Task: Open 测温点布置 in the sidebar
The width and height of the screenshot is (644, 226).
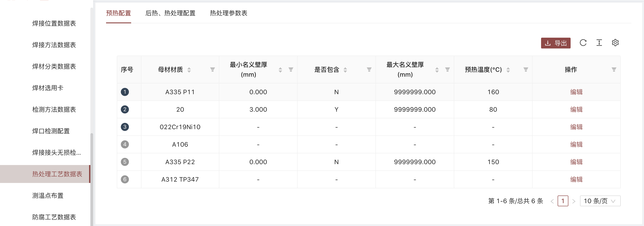Action: coord(48,196)
